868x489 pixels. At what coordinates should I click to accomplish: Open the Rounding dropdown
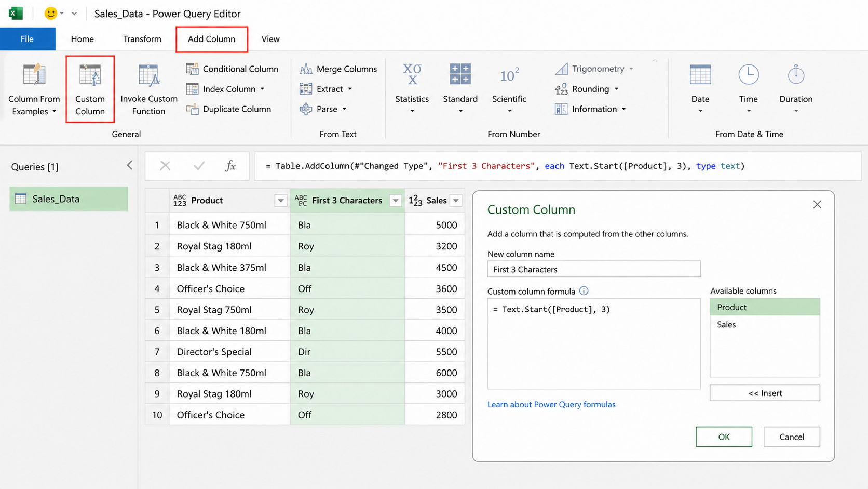click(x=617, y=89)
